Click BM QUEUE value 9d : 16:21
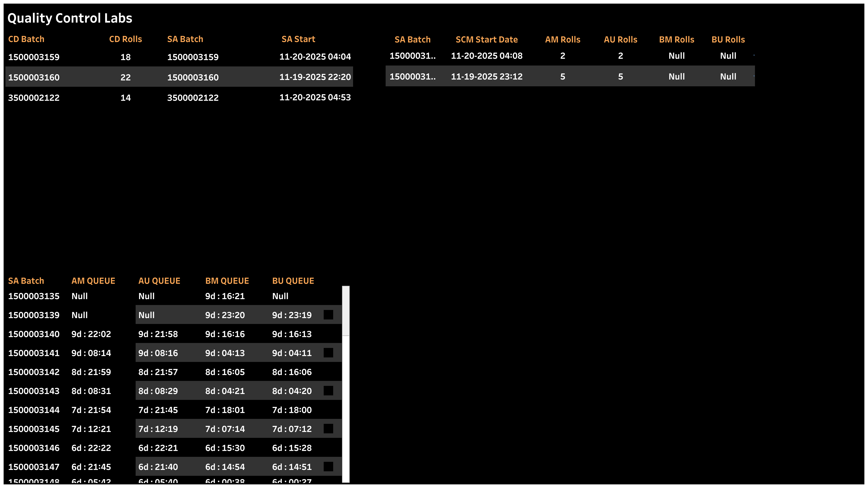 pos(225,296)
